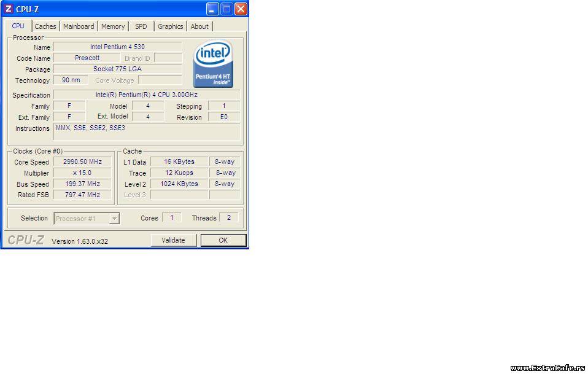Click the L1 Data value 16 KBytes

pos(179,162)
